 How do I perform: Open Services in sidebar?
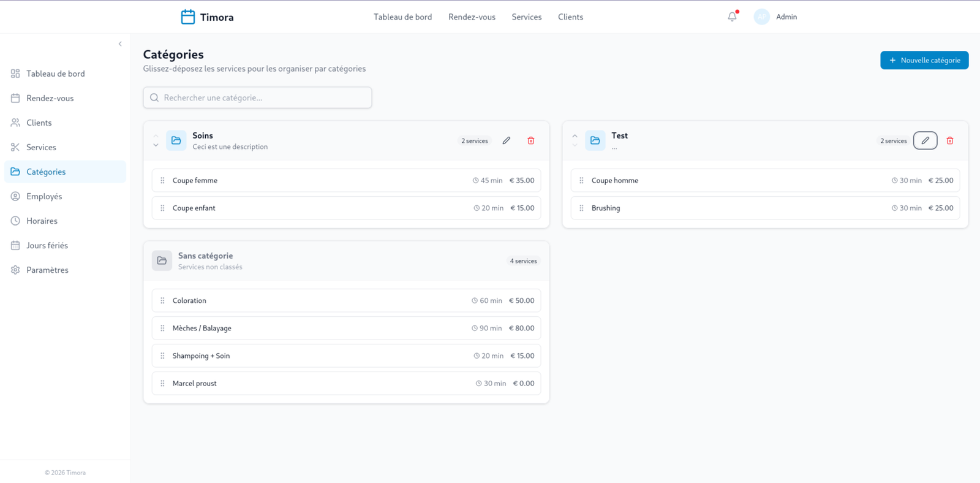pyautogui.click(x=65, y=147)
